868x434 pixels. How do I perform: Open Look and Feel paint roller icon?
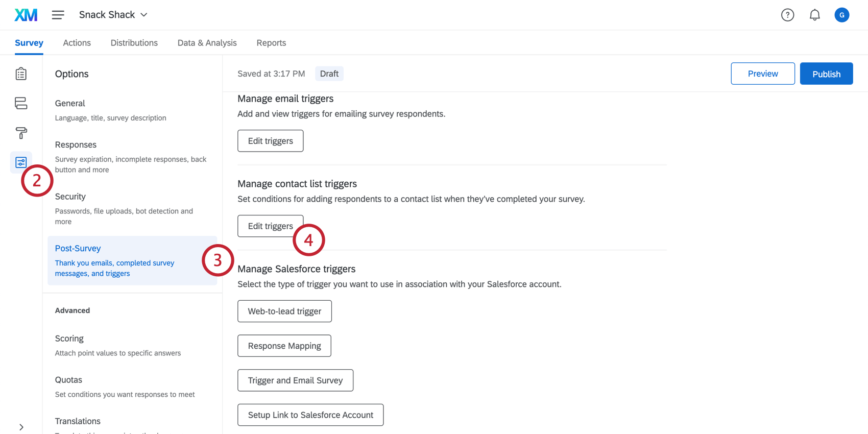click(x=21, y=132)
